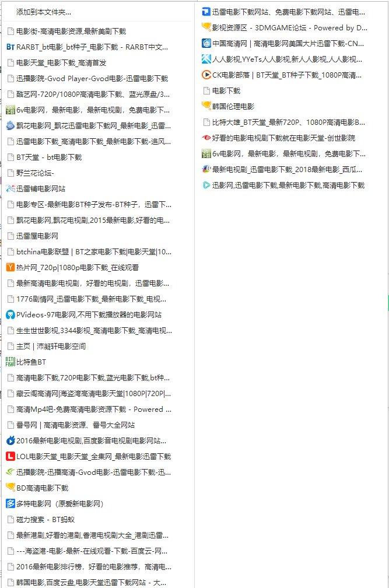
Task: Click the 2016最新电影电视剧 bookmark's blue flame favicon
Action: tap(10, 440)
